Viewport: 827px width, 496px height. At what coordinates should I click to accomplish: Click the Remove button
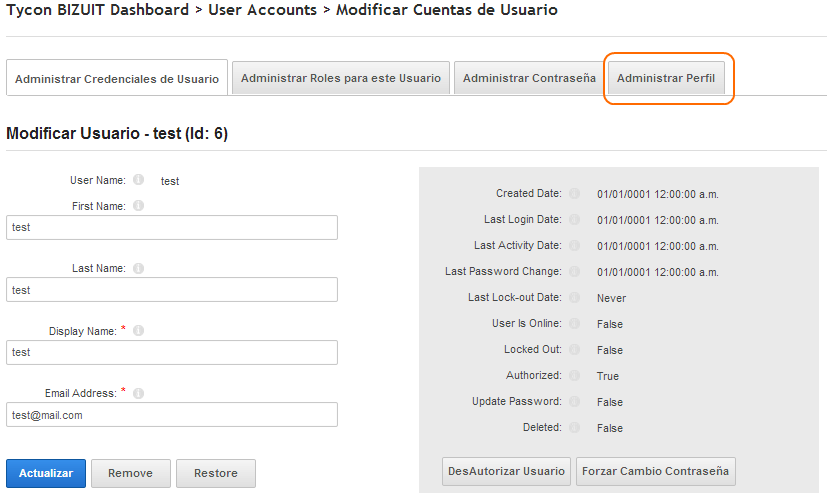pyautogui.click(x=130, y=474)
